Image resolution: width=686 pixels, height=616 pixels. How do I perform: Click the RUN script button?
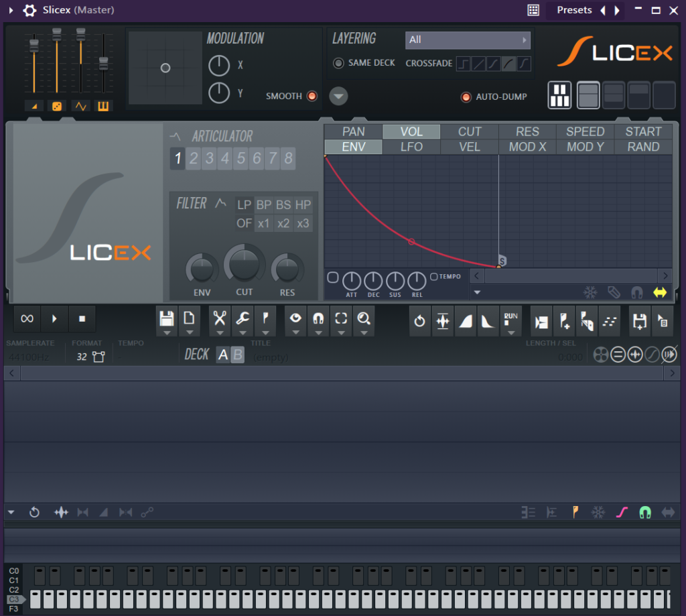pos(510,318)
